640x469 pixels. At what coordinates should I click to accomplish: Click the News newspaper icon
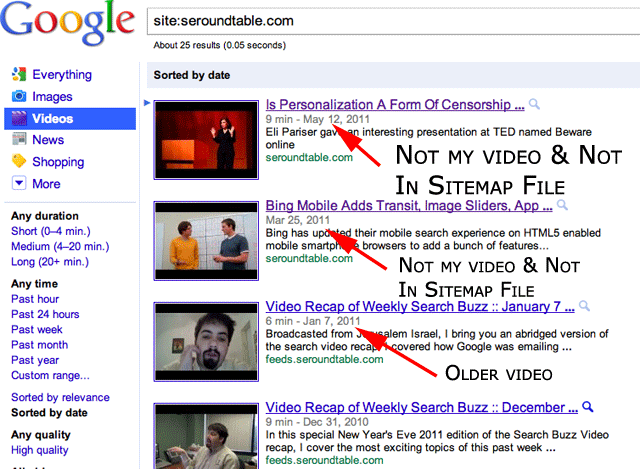(19, 139)
